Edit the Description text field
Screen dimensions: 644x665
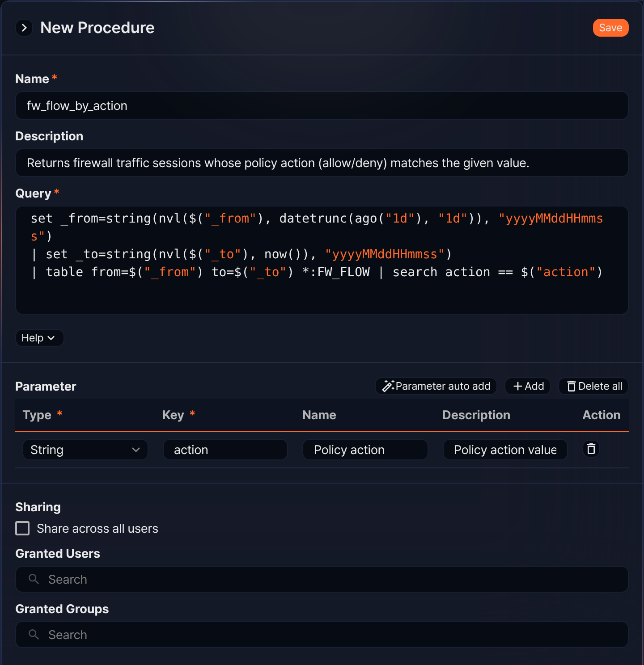[x=322, y=163]
